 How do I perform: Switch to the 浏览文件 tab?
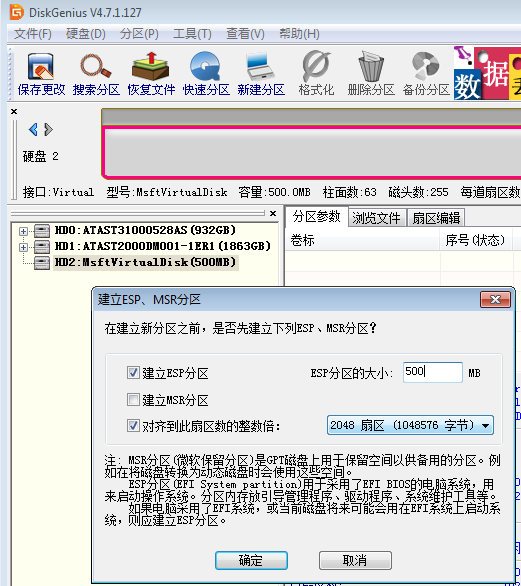point(376,218)
